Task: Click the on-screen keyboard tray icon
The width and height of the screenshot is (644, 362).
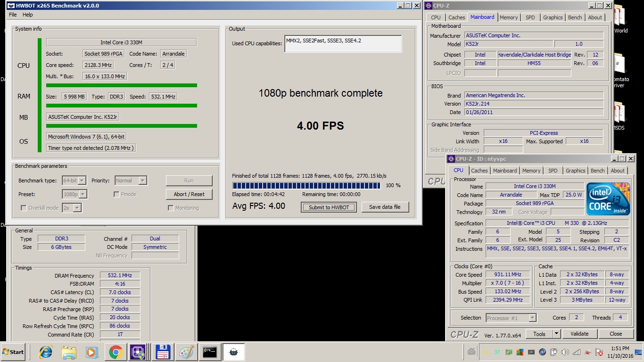Action: (471, 352)
